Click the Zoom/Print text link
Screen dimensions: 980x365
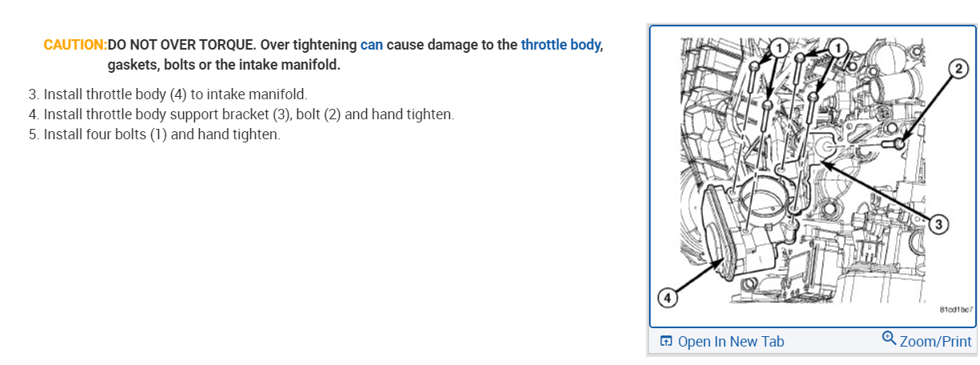[x=935, y=342]
